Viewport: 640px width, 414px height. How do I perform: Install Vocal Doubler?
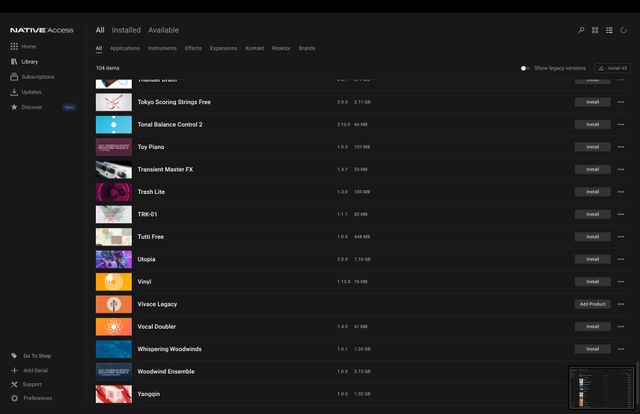[x=593, y=327]
